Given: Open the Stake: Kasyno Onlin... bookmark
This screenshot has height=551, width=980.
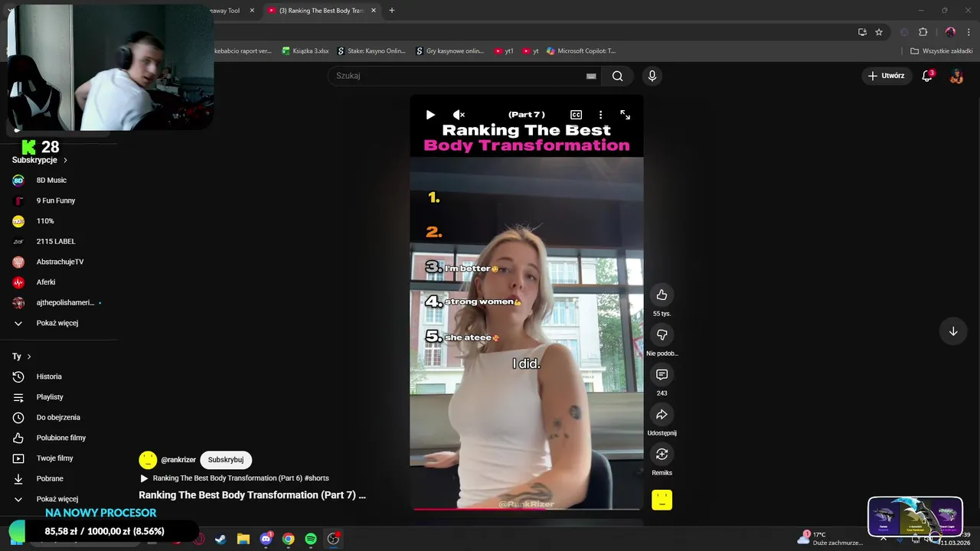Looking at the screenshot, I should pos(371,51).
